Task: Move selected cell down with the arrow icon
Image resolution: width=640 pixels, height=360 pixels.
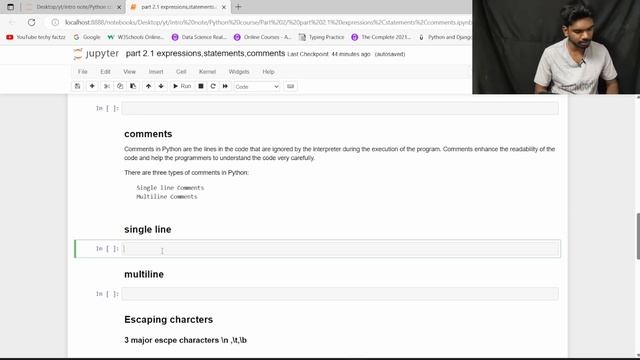Action: (x=161, y=87)
